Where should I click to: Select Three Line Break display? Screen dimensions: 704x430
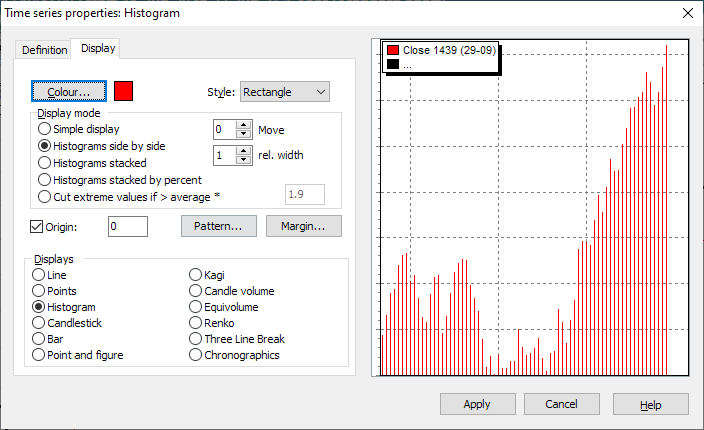coord(196,339)
